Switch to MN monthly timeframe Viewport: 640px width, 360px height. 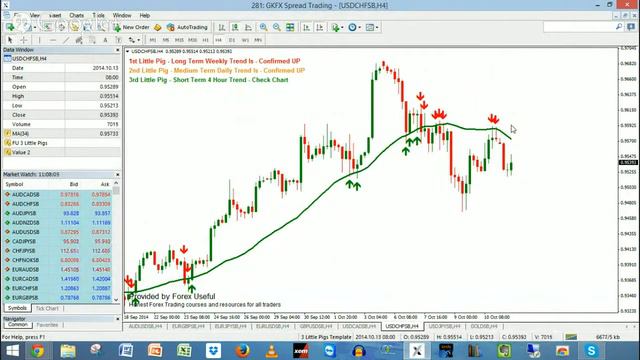pos(258,40)
